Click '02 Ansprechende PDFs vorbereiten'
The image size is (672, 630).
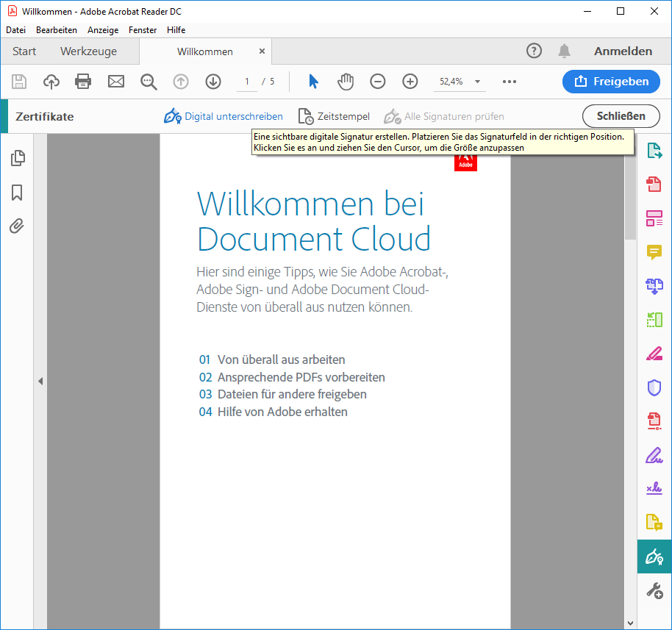coord(292,377)
